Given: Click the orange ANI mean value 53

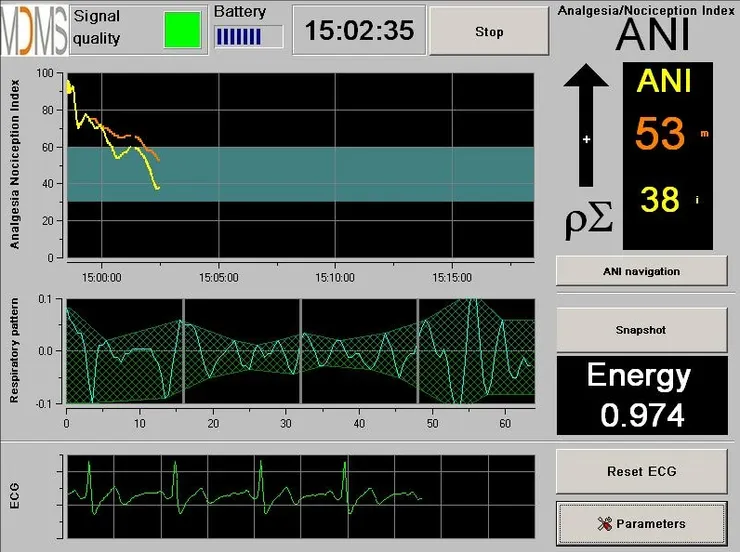Looking at the screenshot, I should (x=660, y=134).
